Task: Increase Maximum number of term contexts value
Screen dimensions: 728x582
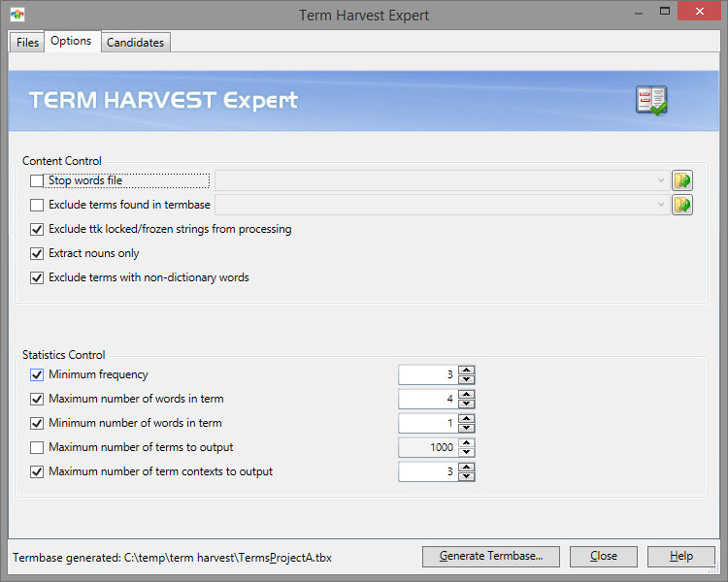Action: point(467,467)
